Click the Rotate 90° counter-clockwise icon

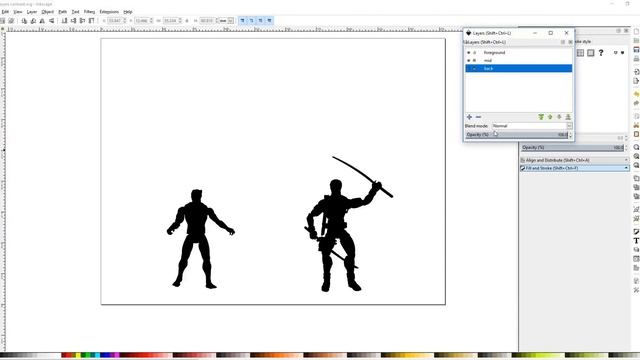pos(24,20)
